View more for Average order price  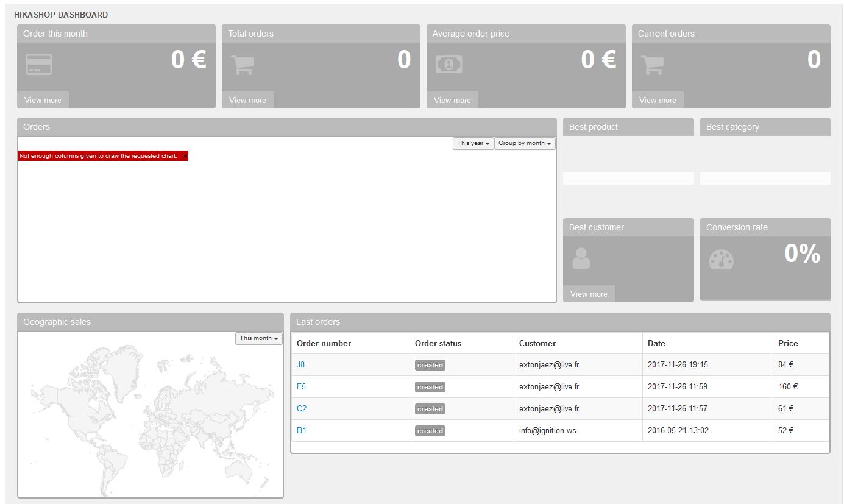coord(452,100)
